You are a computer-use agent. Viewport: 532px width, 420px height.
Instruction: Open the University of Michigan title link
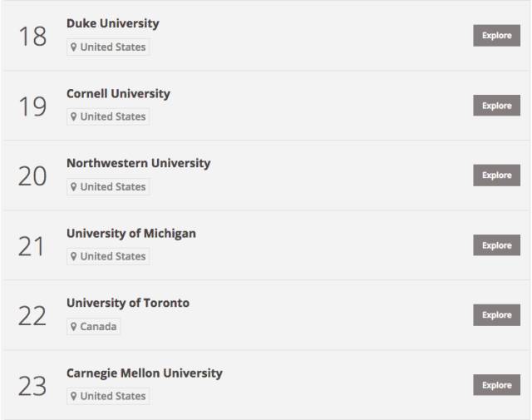131,234
